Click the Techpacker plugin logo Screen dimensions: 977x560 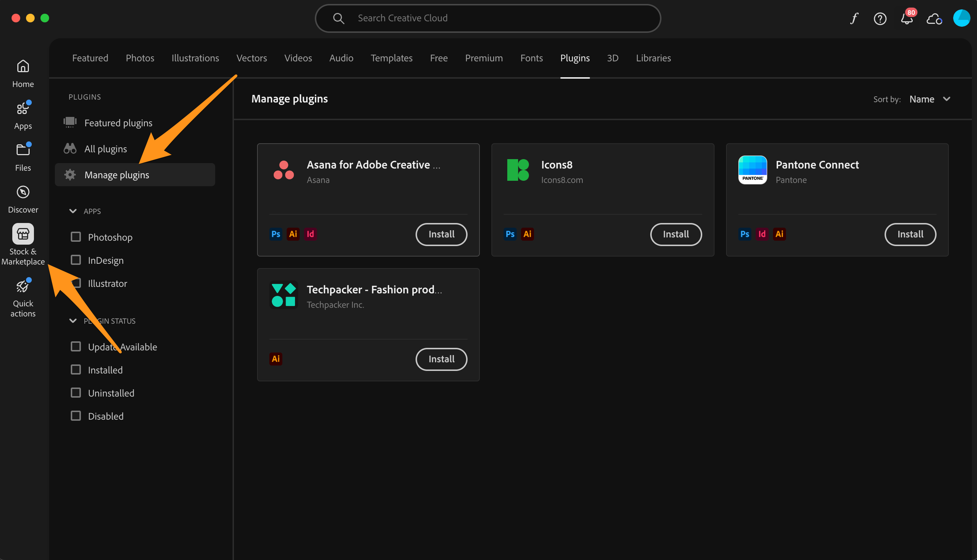point(283,295)
